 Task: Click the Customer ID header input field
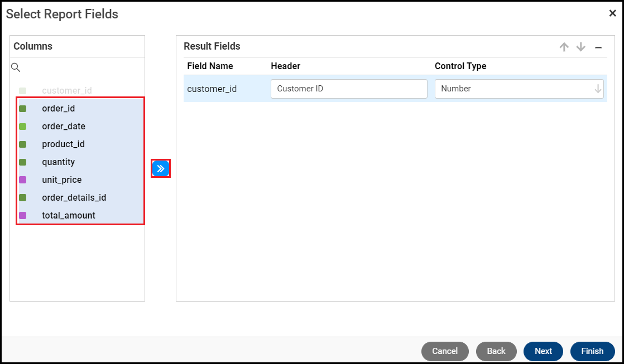[x=349, y=89]
